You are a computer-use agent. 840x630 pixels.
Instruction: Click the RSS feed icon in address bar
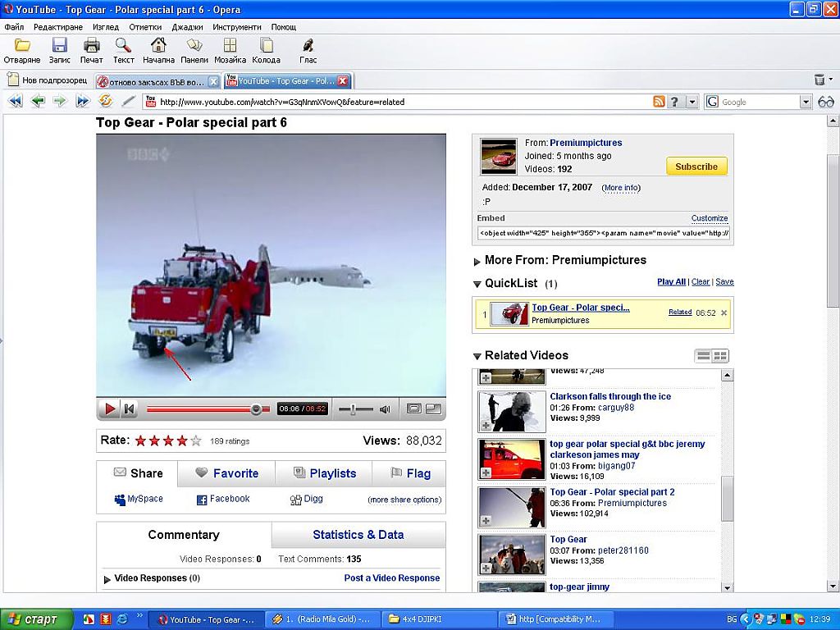click(659, 102)
